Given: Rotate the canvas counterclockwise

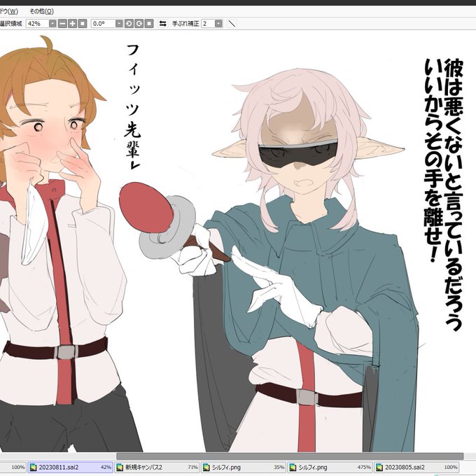Looking at the screenshot, I should coord(129,24).
